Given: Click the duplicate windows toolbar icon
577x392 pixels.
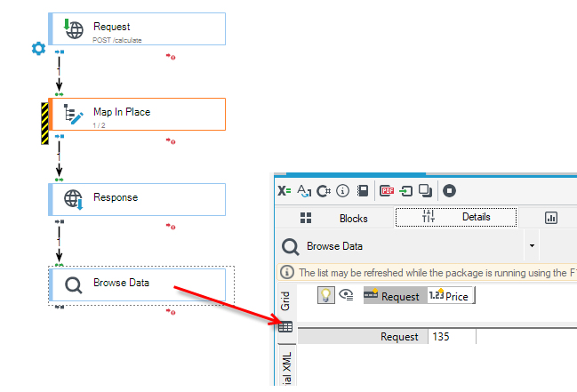Looking at the screenshot, I should [x=425, y=190].
